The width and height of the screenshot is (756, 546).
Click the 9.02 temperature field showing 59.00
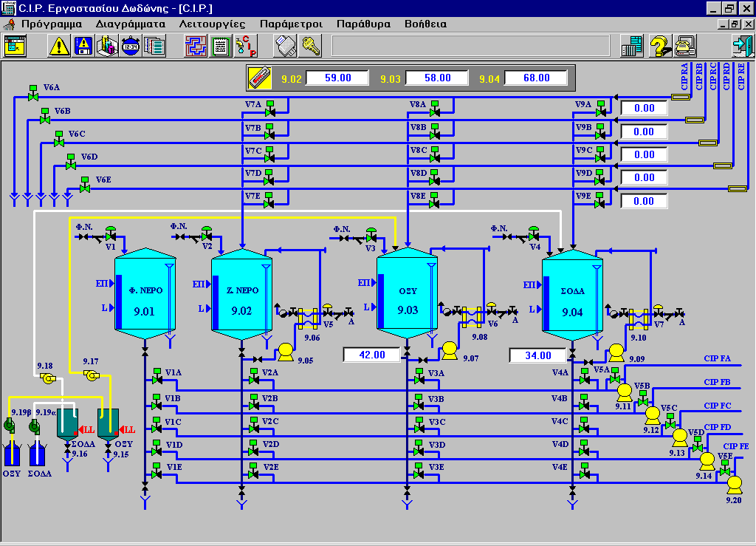(x=337, y=78)
